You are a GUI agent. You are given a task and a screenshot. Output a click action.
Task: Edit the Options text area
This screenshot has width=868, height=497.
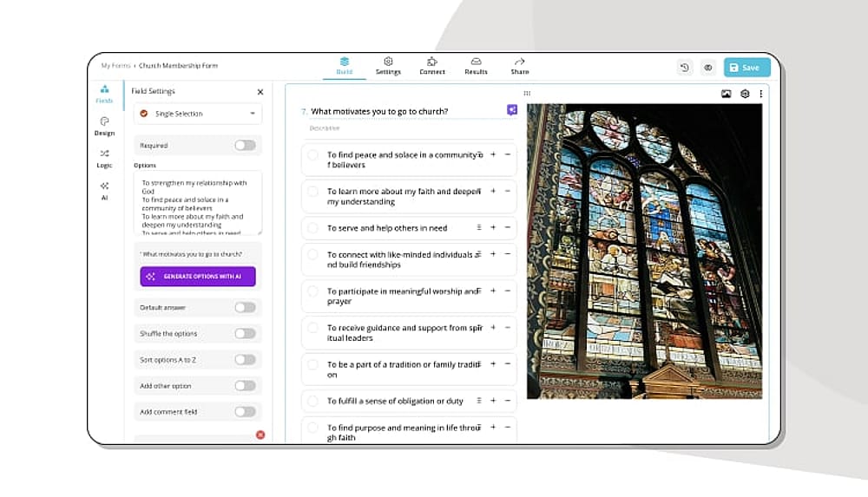198,203
